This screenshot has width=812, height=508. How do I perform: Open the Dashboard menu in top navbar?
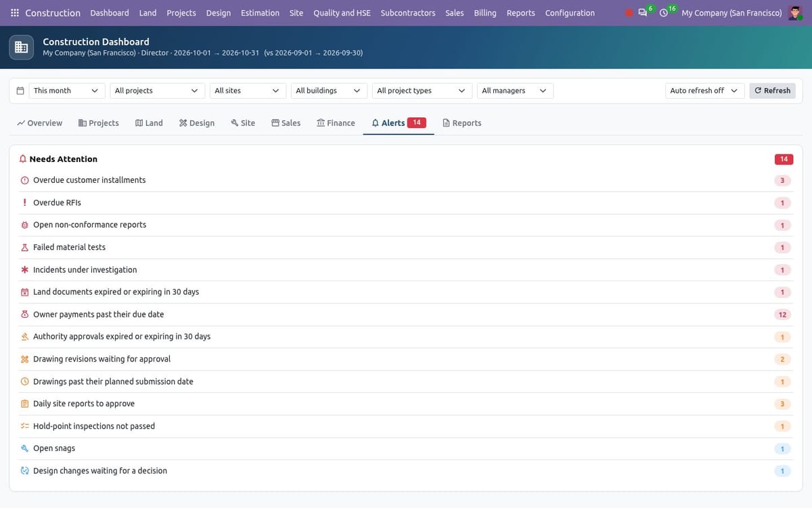point(110,13)
